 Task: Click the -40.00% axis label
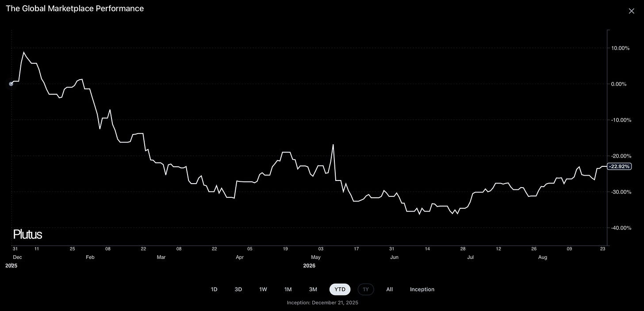coord(619,227)
